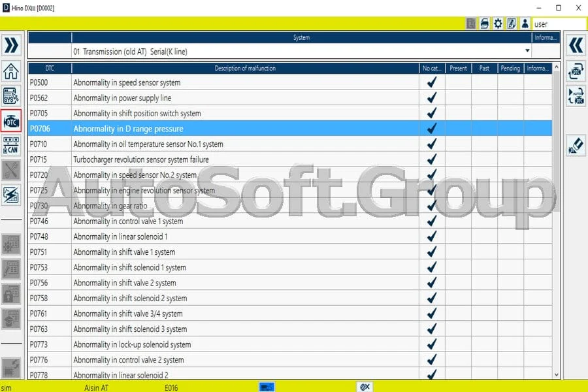The height and width of the screenshot is (392, 588).
Task: Select the DTC engine icon in sidebar
Action: [x=11, y=121]
